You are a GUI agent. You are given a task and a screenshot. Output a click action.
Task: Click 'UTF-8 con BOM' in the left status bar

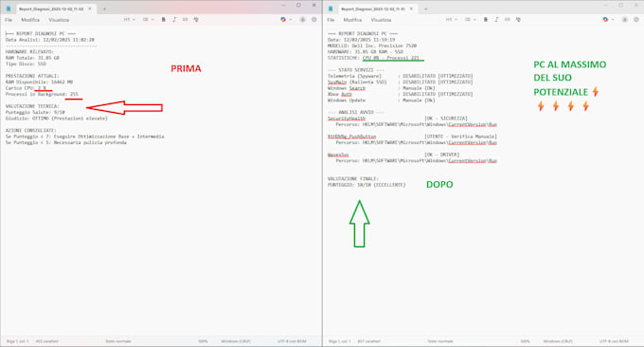292,341
